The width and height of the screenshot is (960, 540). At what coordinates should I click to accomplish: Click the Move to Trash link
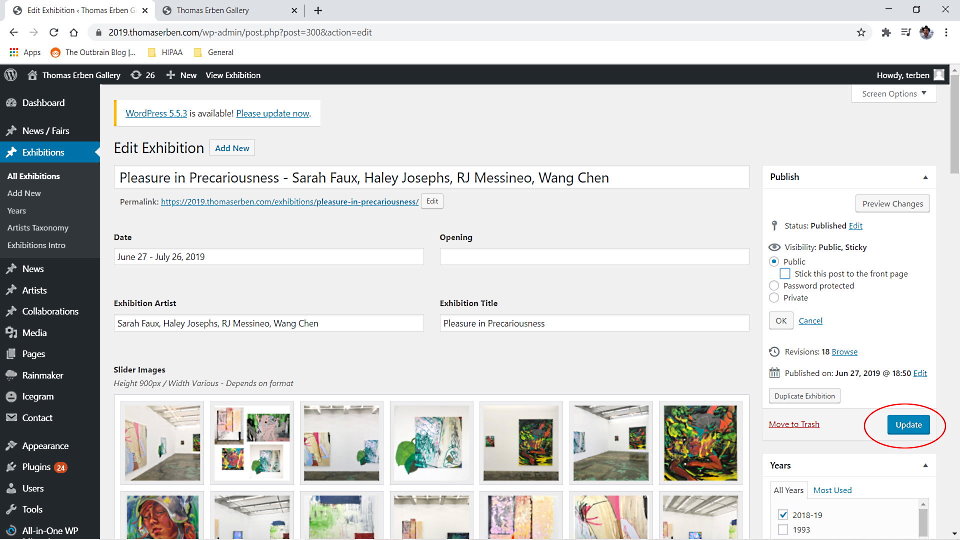coord(793,424)
